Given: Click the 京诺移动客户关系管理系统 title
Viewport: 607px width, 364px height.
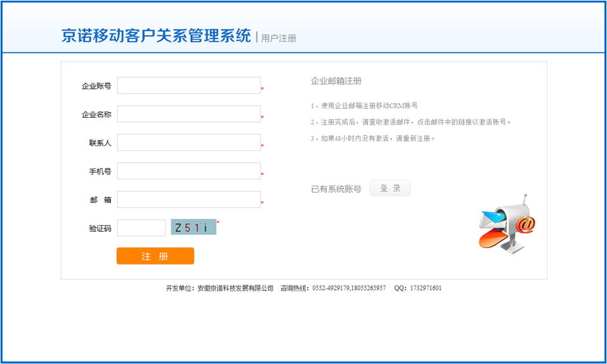Looking at the screenshot, I should click(156, 35).
